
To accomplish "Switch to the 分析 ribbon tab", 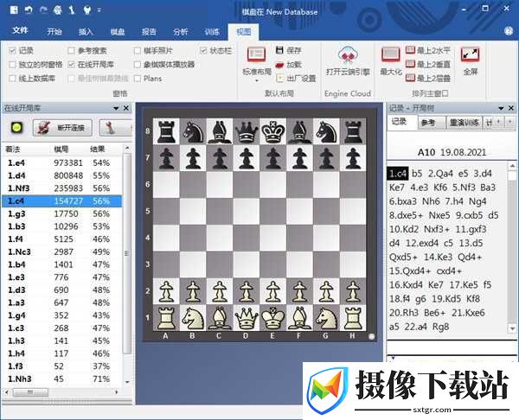I will pos(181,31).
